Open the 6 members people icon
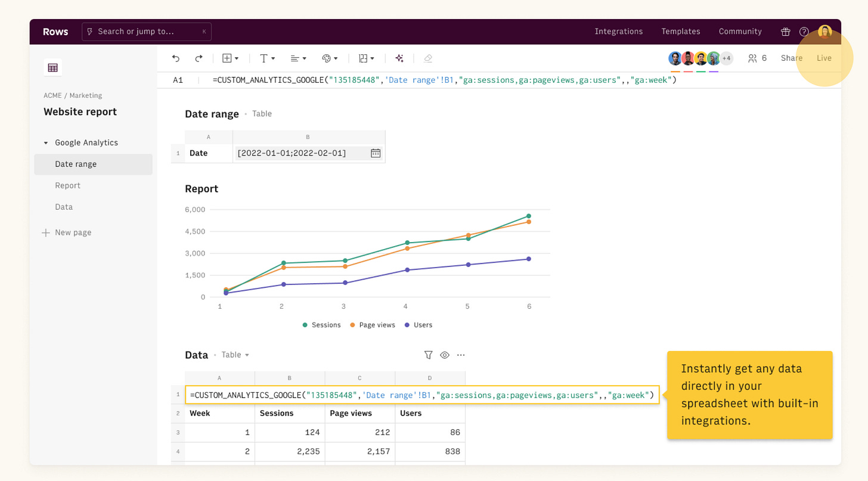This screenshot has width=868, height=481. click(757, 58)
